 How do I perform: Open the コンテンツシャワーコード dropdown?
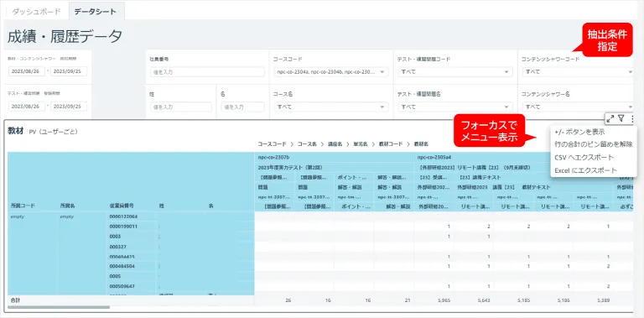[579, 72]
